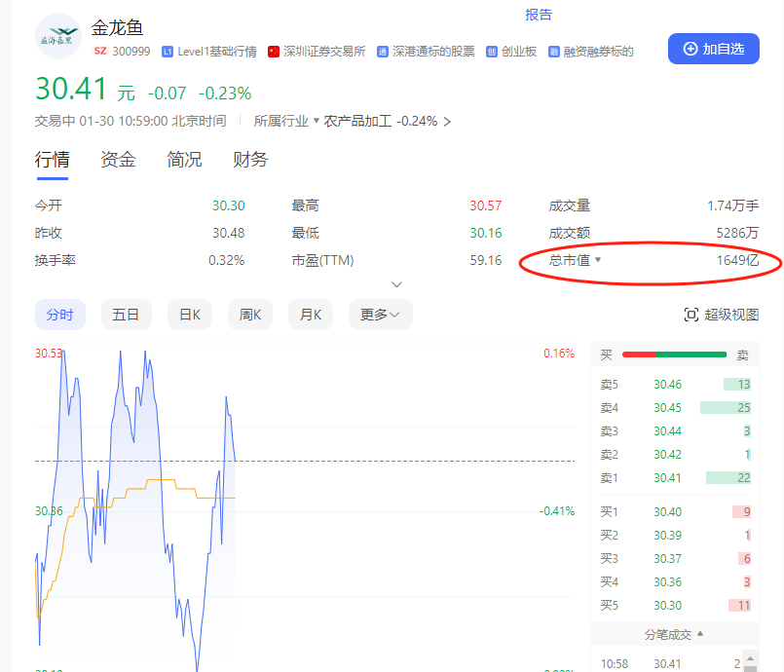Screen dimensions: 784x672
Task: Click the 最低 value 30.16
Action: click(x=486, y=233)
